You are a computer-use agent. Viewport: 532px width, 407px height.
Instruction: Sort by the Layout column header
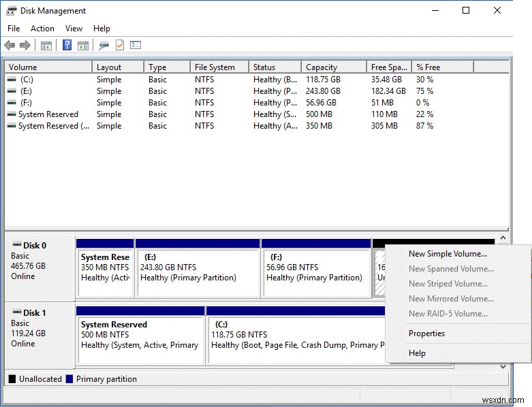point(118,67)
